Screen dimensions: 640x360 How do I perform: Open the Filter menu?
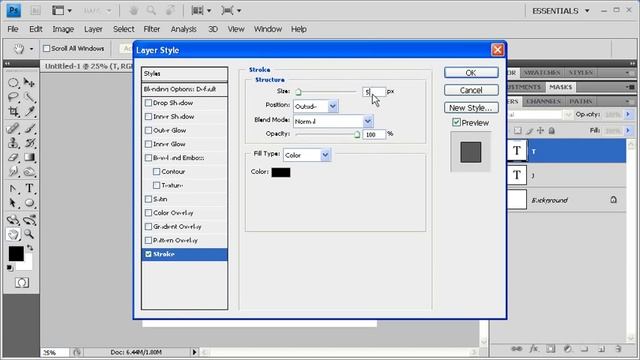[x=151, y=29]
